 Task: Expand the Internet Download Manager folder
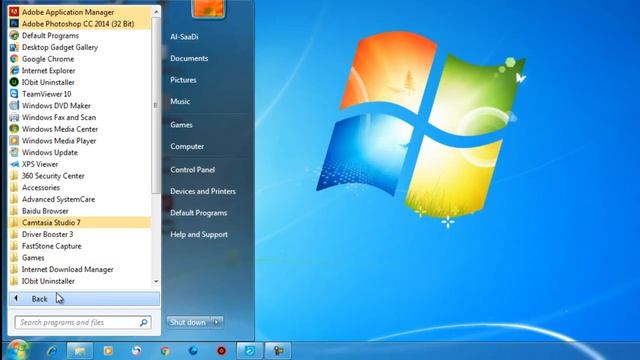coord(80,269)
